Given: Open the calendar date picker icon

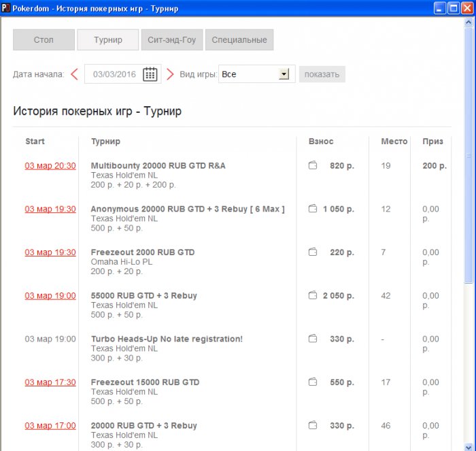Looking at the screenshot, I should [150, 74].
